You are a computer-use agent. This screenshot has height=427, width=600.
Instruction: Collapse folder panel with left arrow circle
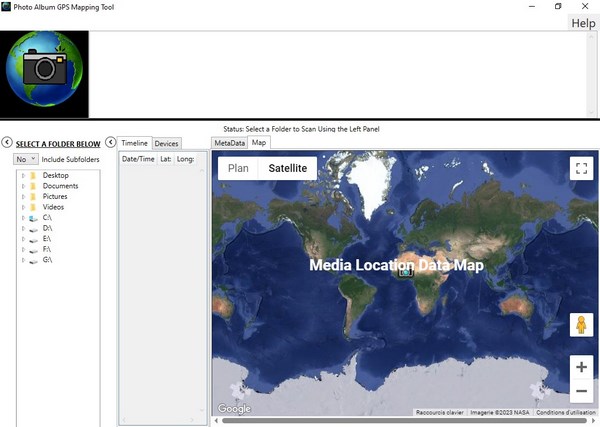7,142
